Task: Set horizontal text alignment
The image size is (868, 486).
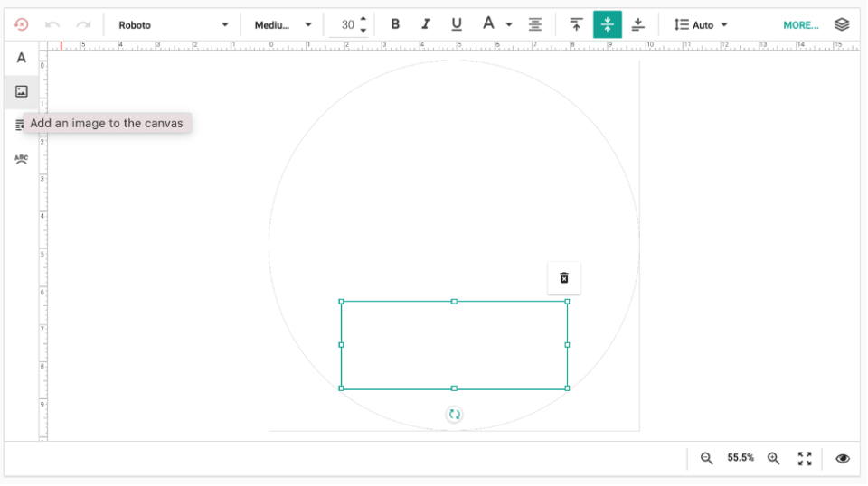Action: click(534, 24)
